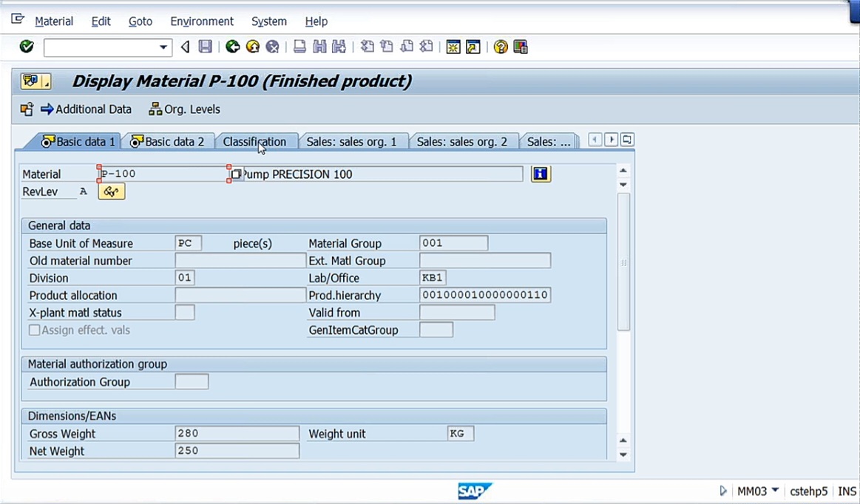Image resolution: width=860 pixels, height=504 pixels.
Task: Click the Authorization Group field
Action: (192, 382)
